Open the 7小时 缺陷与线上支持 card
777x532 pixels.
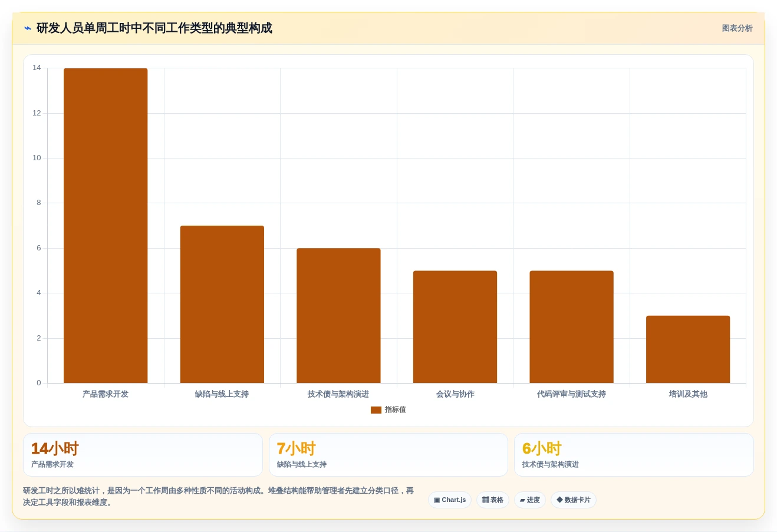[x=388, y=455]
